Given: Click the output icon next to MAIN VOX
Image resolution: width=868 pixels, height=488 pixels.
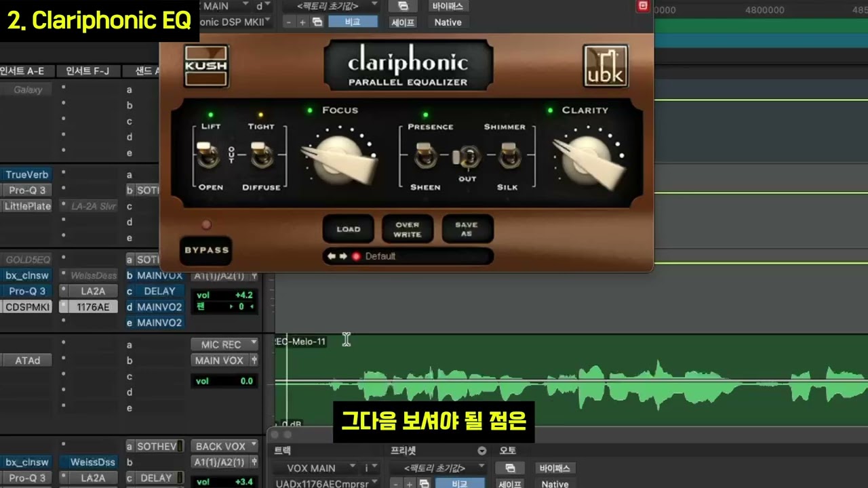Looking at the screenshot, I should 254,361.
